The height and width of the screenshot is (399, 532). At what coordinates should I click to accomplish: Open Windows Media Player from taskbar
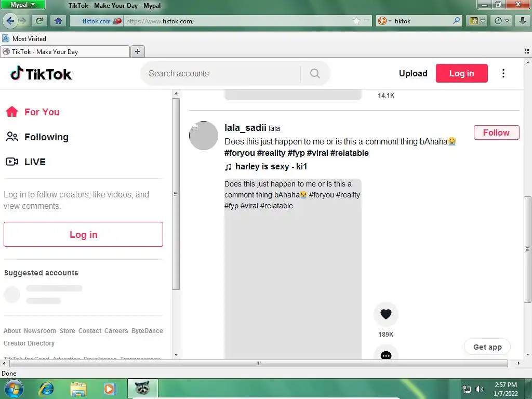tap(109, 389)
